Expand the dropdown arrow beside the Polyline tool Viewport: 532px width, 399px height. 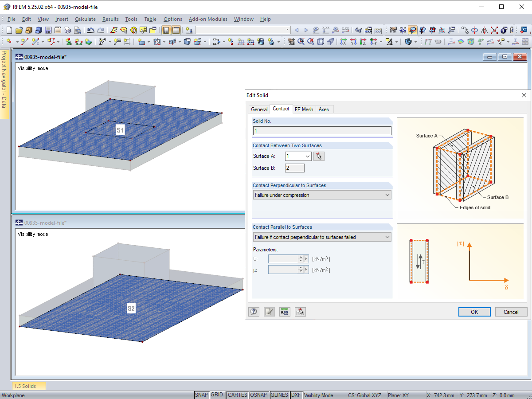pyautogui.click(x=59, y=42)
